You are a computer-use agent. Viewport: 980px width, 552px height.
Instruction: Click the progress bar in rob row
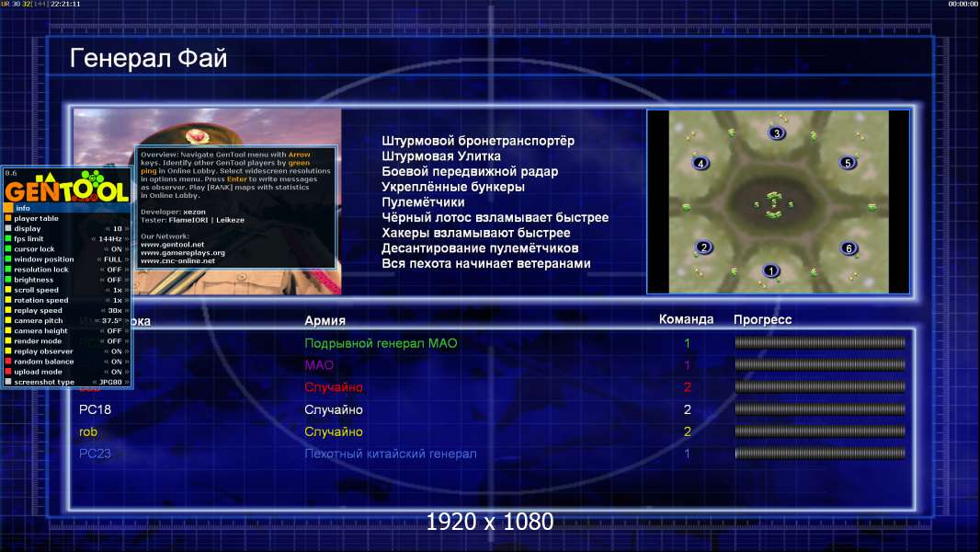pyautogui.click(x=820, y=431)
